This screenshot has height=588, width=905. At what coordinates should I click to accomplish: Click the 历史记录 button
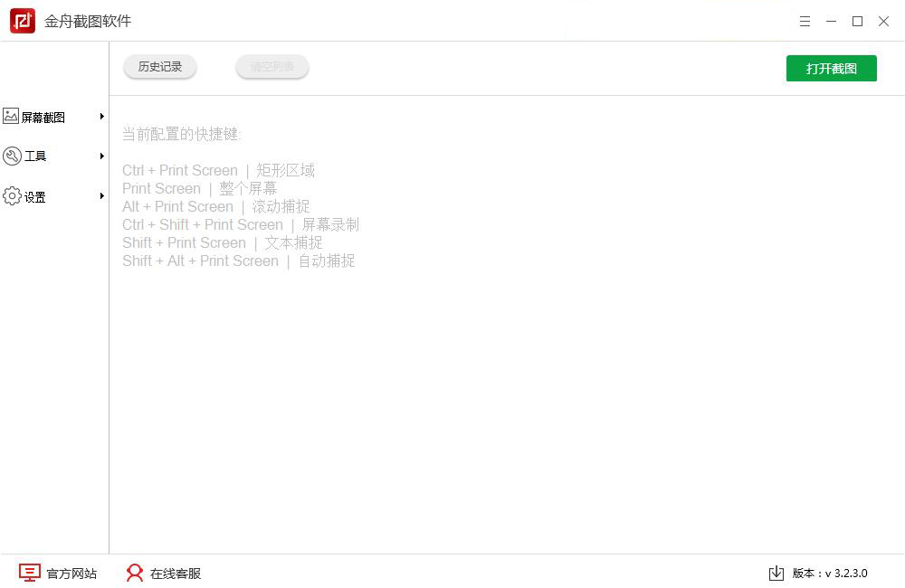pyautogui.click(x=160, y=67)
